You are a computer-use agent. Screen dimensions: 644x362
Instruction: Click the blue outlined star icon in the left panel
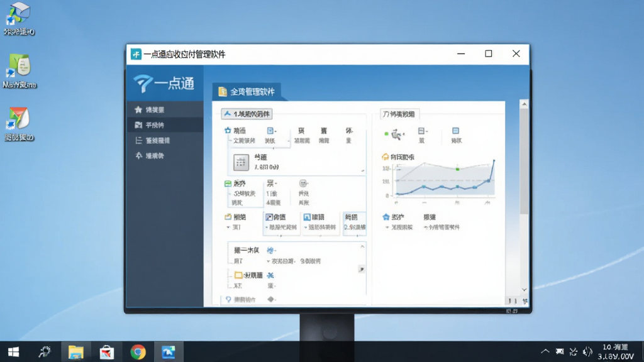tap(228, 131)
